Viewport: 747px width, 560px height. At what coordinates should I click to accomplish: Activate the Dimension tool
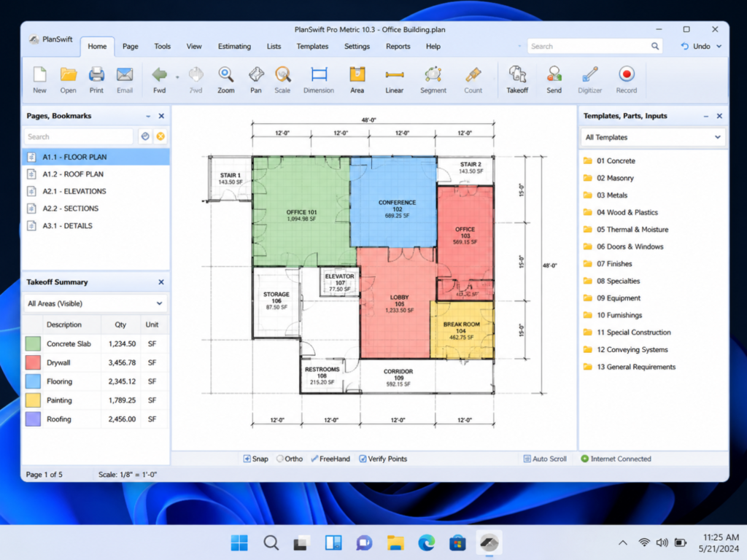[319, 75]
